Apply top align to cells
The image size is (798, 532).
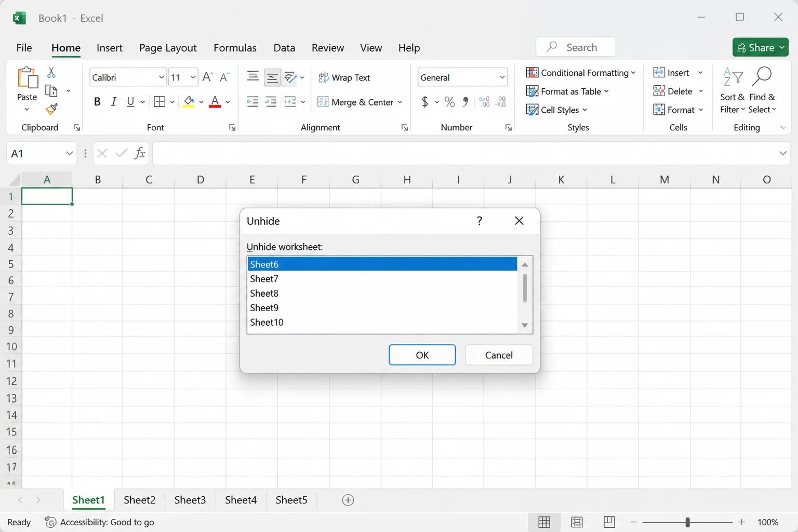[x=253, y=77]
